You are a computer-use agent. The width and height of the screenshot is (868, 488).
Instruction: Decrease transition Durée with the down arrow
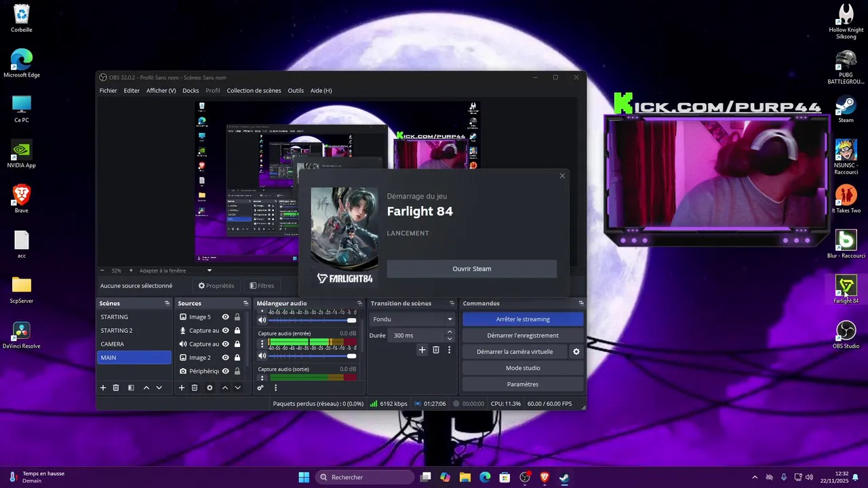click(x=450, y=338)
